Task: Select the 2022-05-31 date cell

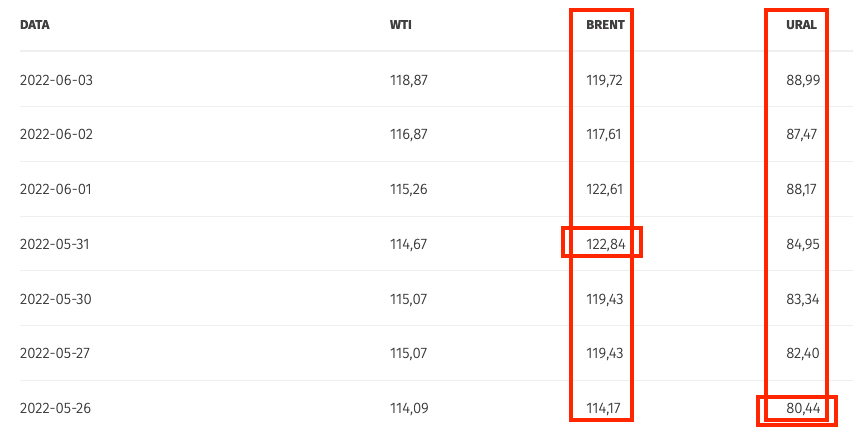Action: (56, 244)
